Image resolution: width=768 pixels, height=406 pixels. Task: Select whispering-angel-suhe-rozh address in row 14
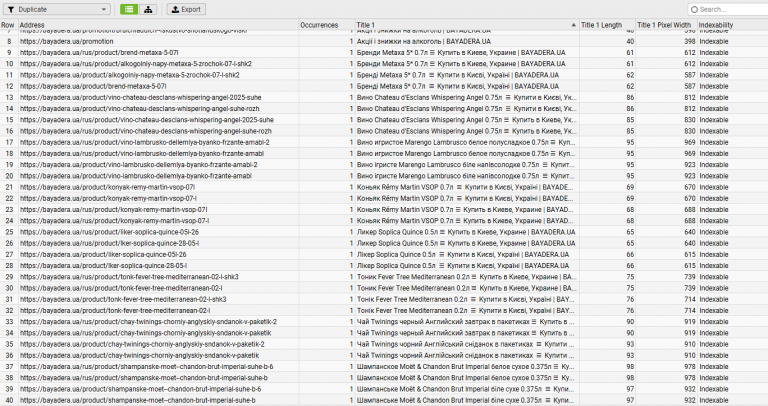140,109
